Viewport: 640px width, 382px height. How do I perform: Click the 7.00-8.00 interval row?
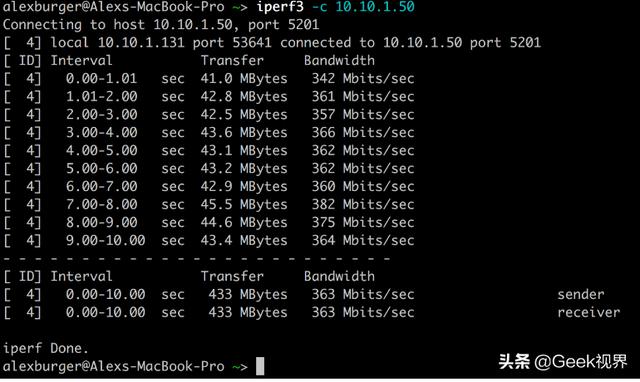pos(209,204)
